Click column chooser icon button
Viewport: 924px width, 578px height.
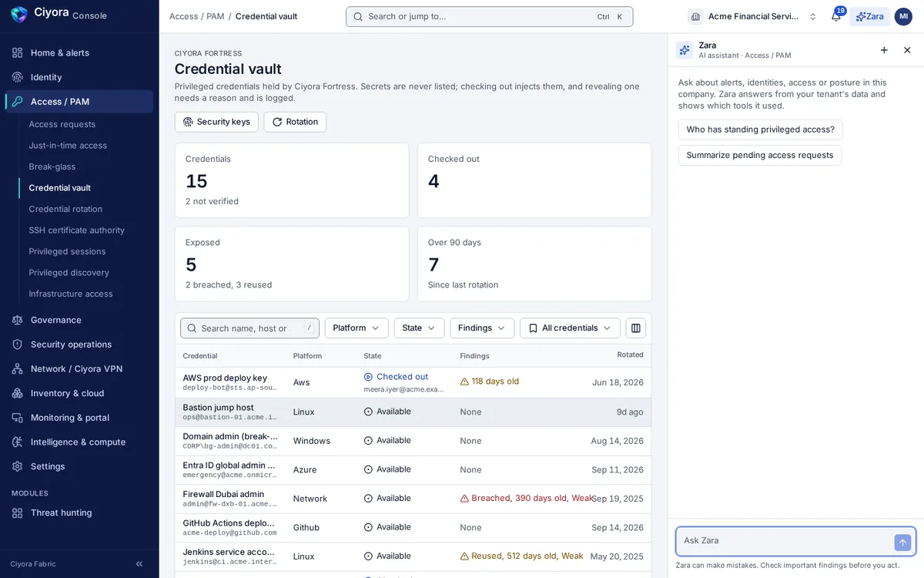tap(635, 328)
